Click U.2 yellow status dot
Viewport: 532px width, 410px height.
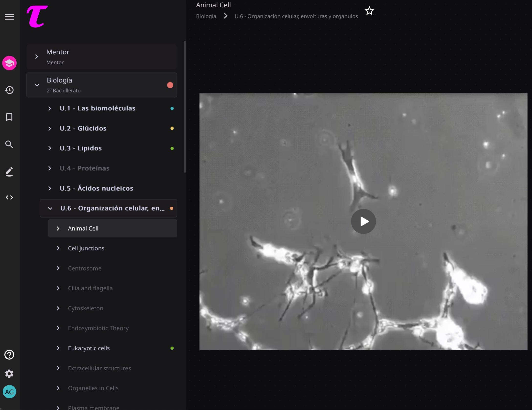172,129
